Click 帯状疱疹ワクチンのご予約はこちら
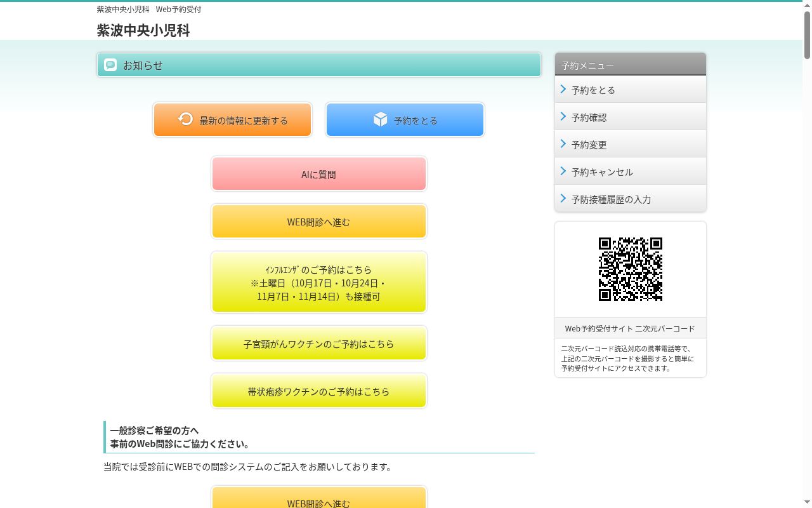The image size is (812, 508). pyautogui.click(x=319, y=391)
